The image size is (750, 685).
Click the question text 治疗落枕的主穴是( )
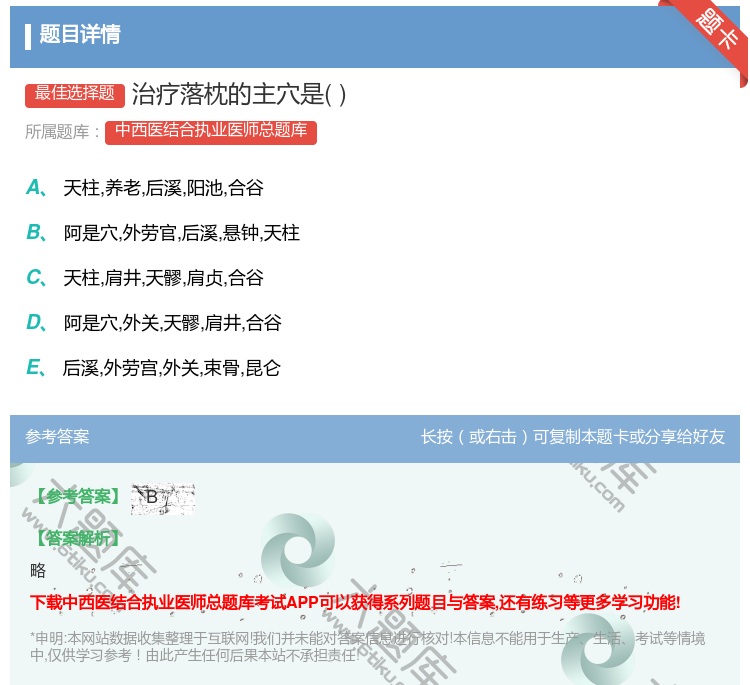click(239, 94)
